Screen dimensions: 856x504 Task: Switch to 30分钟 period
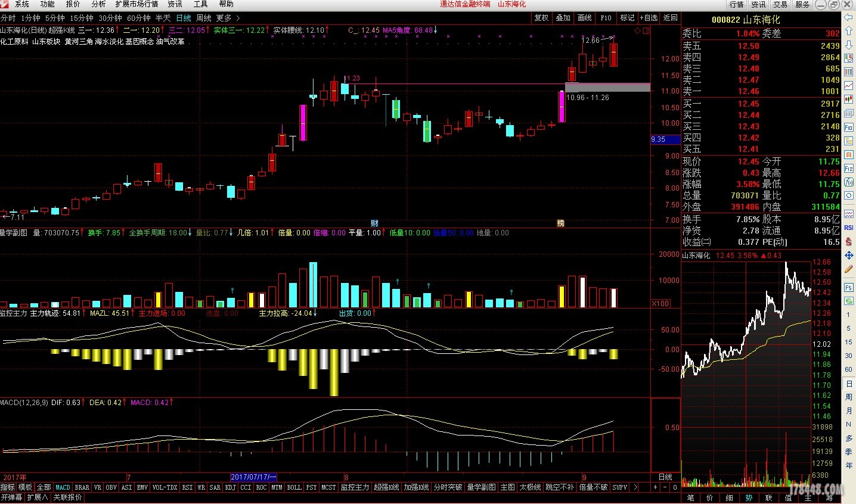[110, 18]
